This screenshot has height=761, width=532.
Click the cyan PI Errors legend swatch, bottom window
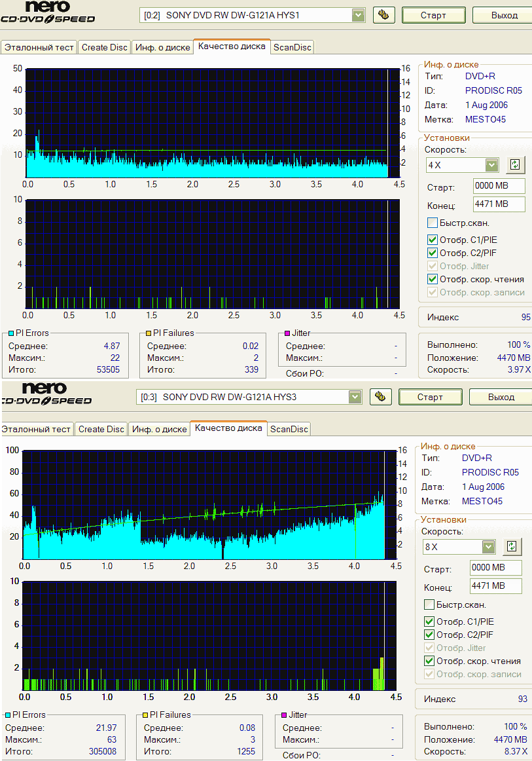coord(8,715)
